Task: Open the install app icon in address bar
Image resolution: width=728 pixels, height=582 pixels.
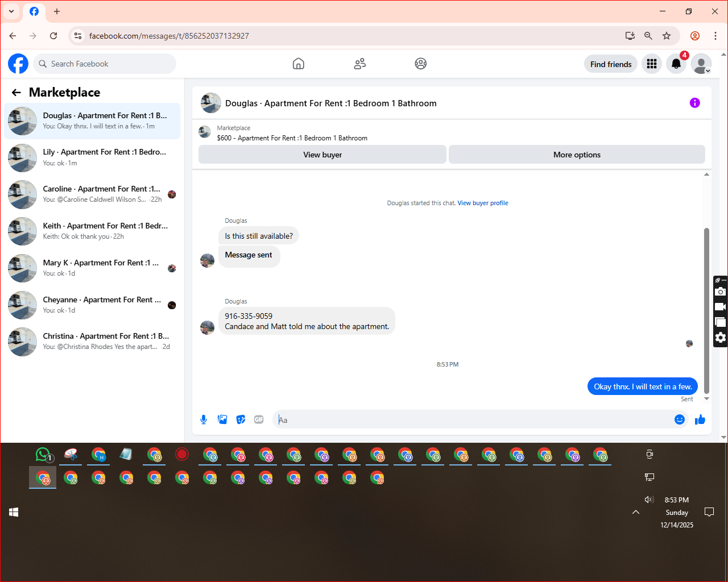Action: (630, 36)
